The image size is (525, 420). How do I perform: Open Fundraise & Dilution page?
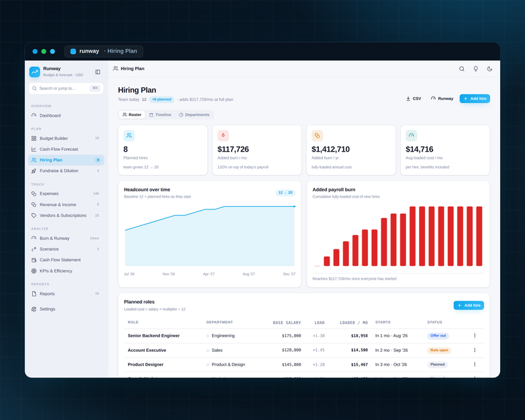(66, 171)
